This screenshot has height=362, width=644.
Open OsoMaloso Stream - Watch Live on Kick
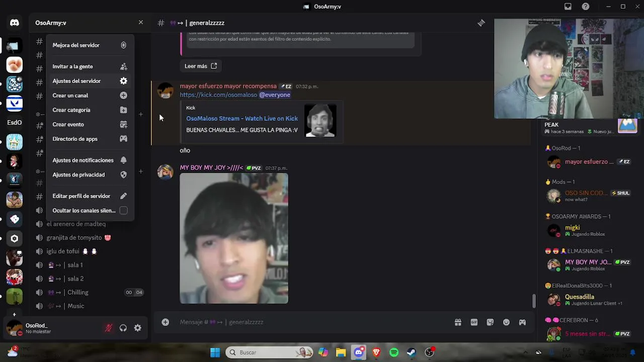point(242,118)
